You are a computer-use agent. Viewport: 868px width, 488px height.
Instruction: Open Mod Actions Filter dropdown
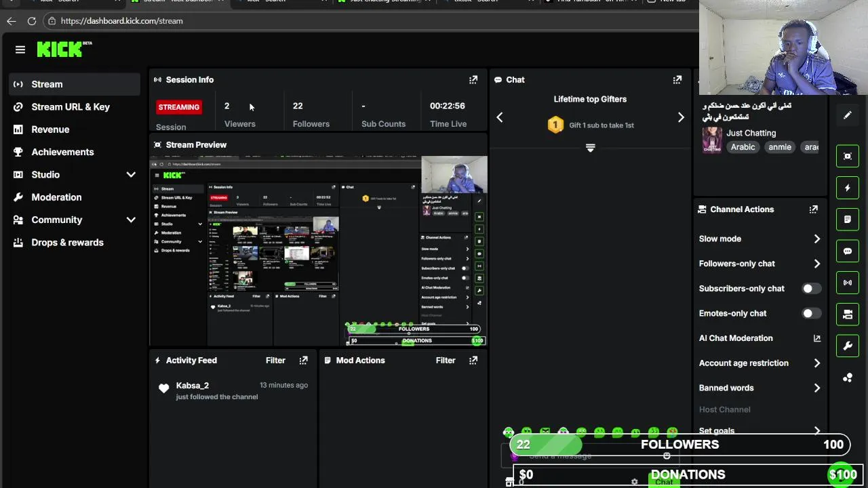pyautogui.click(x=446, y=361)
